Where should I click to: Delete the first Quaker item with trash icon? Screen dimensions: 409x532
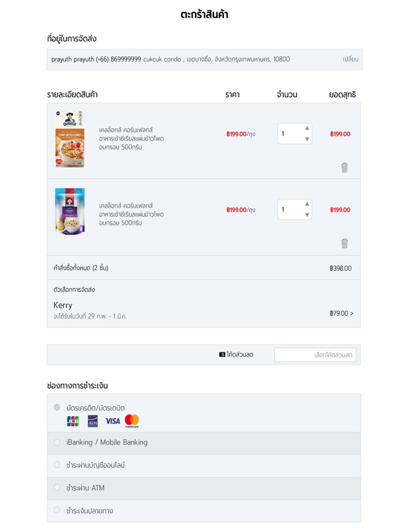tap(344, 167)
